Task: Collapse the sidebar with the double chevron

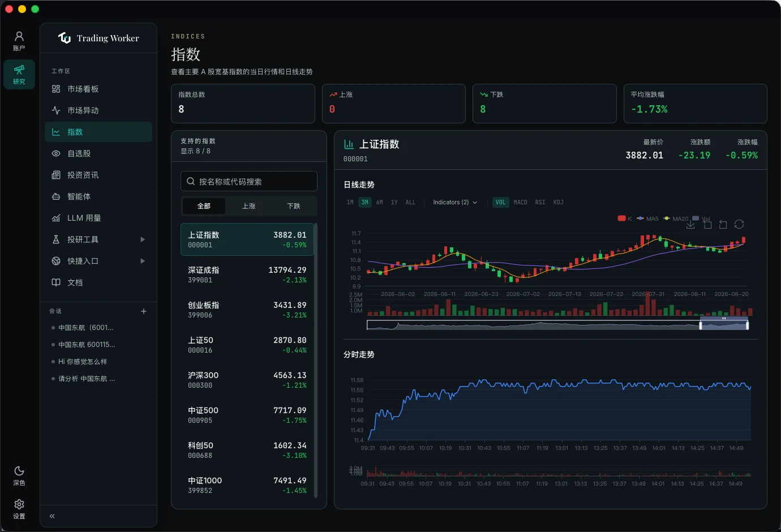Action: coord(52,516)
